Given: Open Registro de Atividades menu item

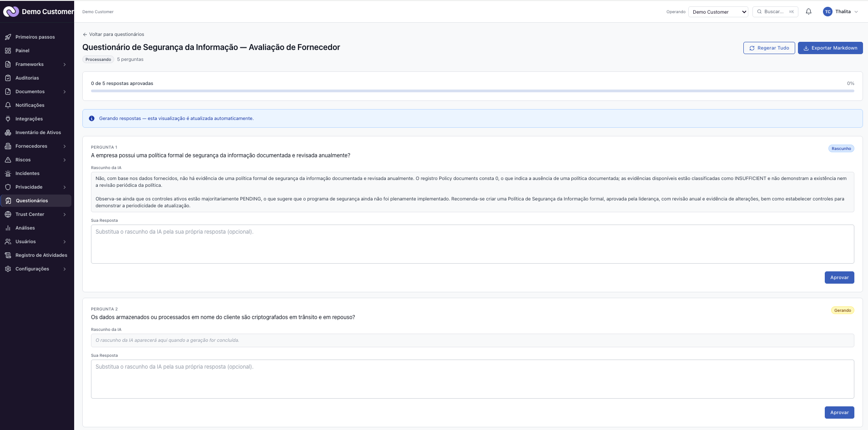Looking at the screenshot, I should coord(36,255).
